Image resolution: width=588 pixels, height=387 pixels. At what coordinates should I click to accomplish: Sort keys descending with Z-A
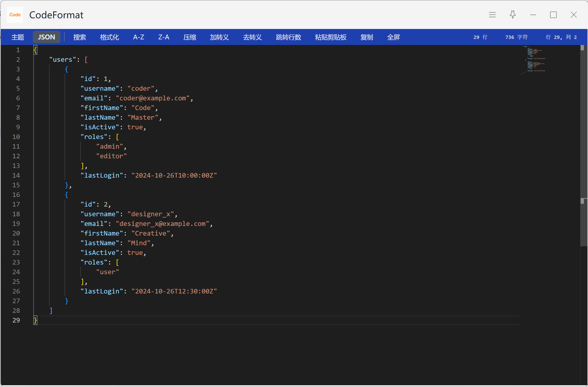164,37
